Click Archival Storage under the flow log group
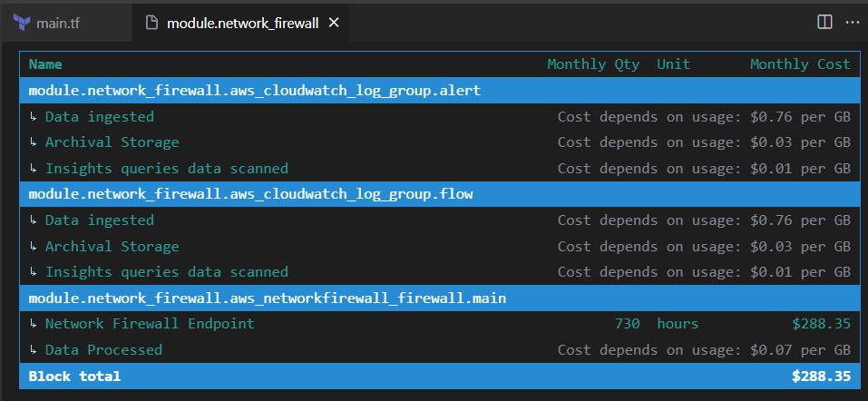 pos(112,247)
